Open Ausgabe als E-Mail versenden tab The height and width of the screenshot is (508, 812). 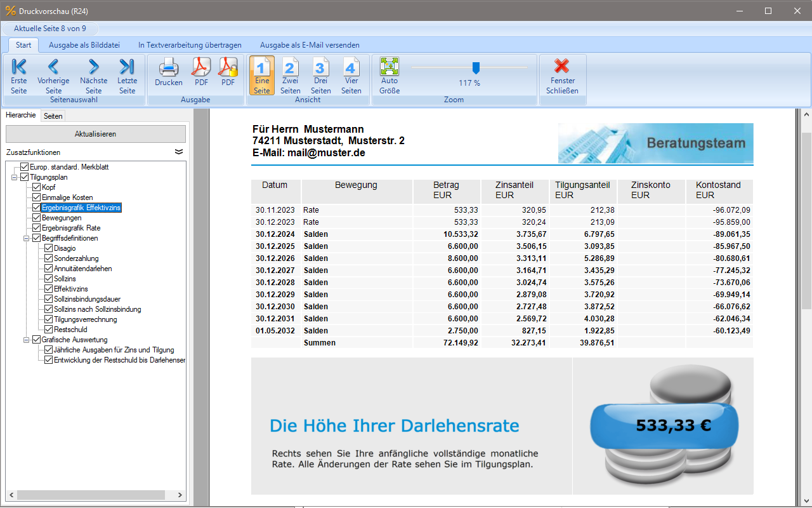click(x=310, y=45)
